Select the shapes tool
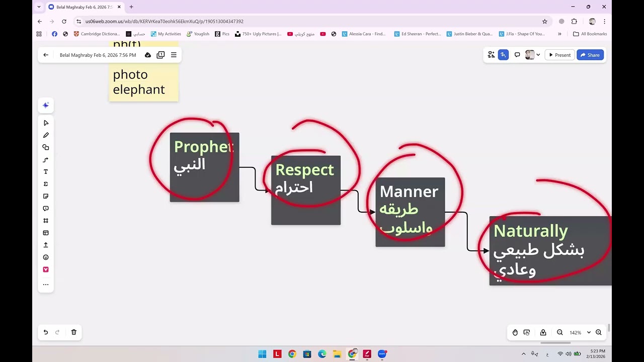The image size is (644, 362). (46, 147)
